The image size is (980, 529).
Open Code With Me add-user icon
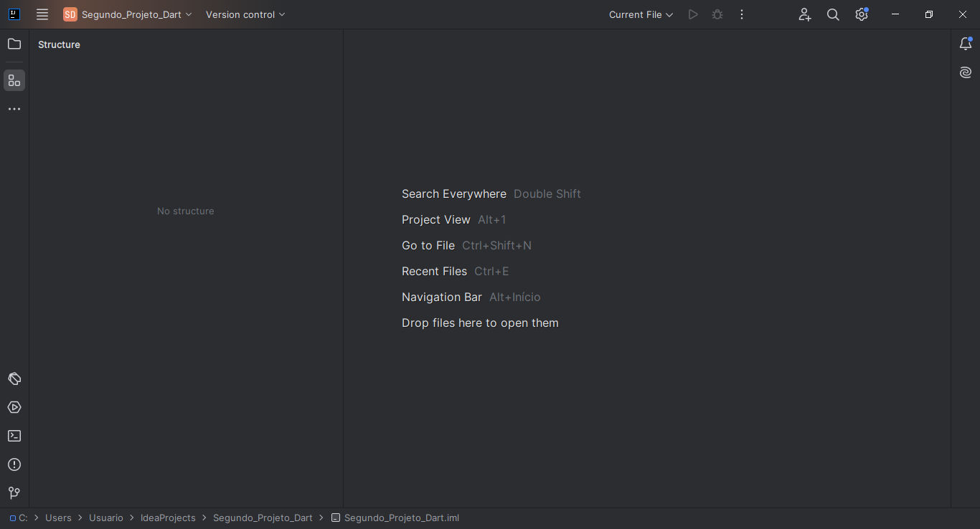[805, 14]
